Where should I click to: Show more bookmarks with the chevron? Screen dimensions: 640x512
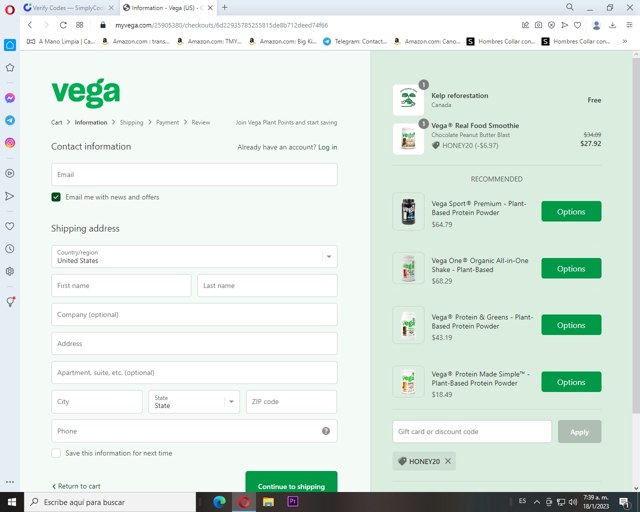pos(624,41)
